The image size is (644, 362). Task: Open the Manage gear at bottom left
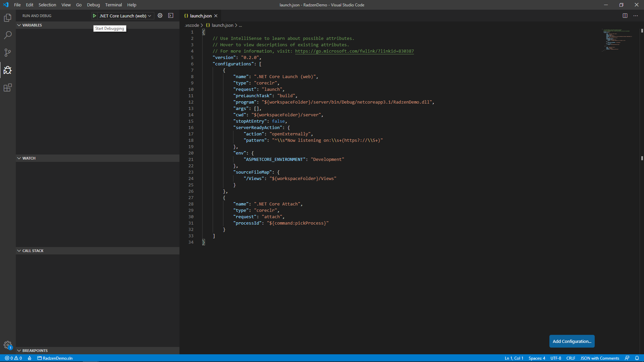[8, 345]
